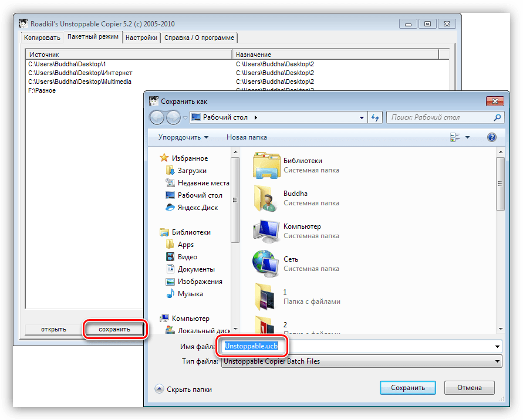Image resolution: width=523 pixels, height=420 pixels.
Task: Select the F:\Разное source row
Action: click(42, 91)
